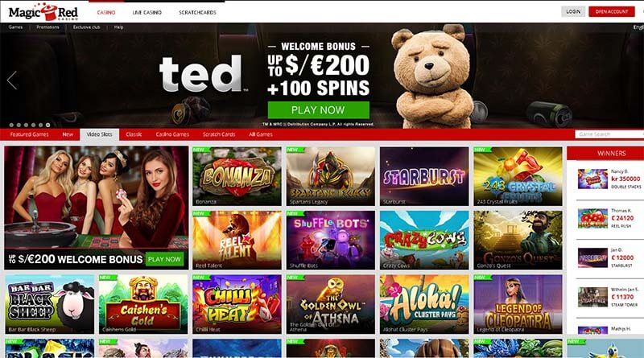Select the last carousel dot indicator

pos(48,125)
